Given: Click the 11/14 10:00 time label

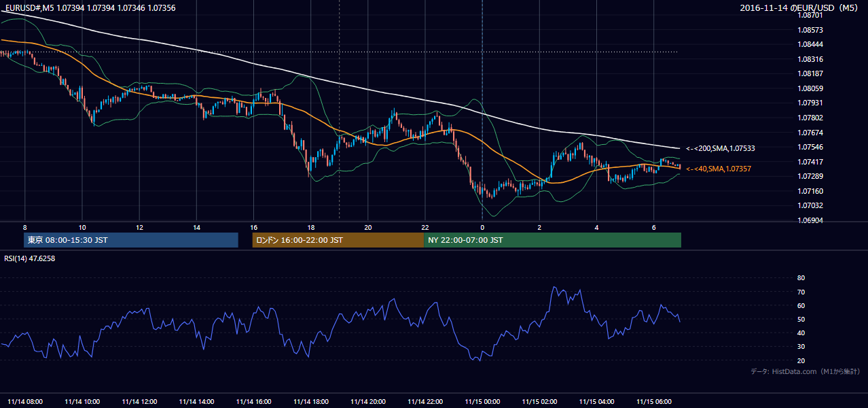Looking at the screenshot, I should click(82, 401).
